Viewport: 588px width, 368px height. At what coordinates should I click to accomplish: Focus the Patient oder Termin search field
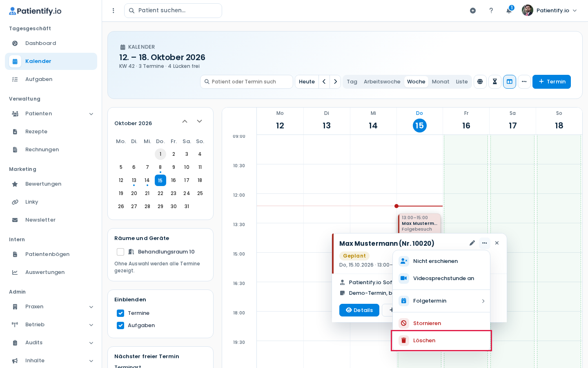[247, 82]
